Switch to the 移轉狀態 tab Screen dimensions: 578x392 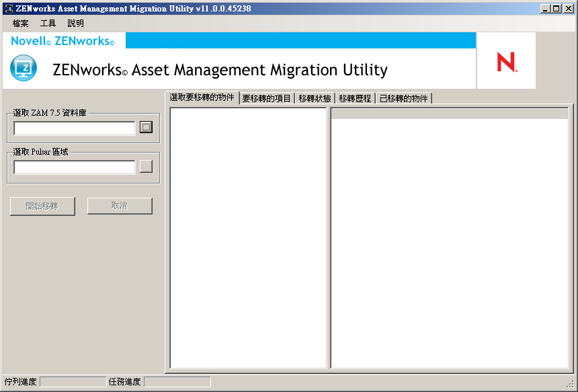[x=315, y=98]
